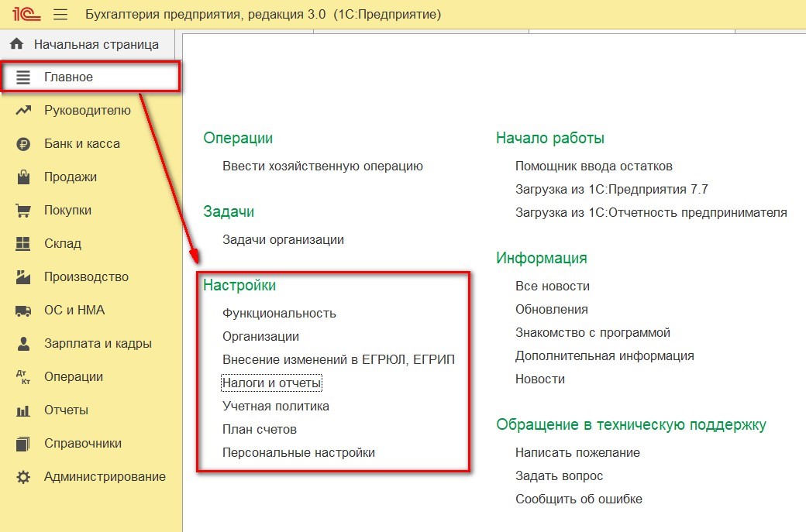Image resolution: width=806 pixels, height=532 pixels.
Task: Click the ruble coin icon for Банк и касса
Action: pyautogui.click(x=23, y=144)
